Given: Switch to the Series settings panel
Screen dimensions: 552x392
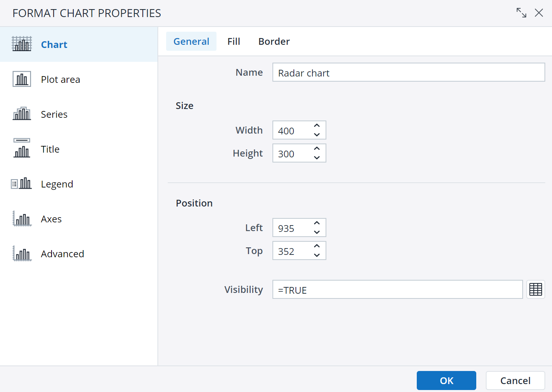Looking at the screenshot, I should click(54, 114).
